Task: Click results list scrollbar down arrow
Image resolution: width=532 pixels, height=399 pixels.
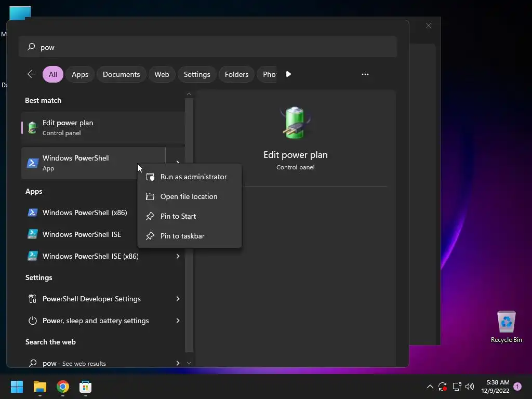Action: point(189,363)
